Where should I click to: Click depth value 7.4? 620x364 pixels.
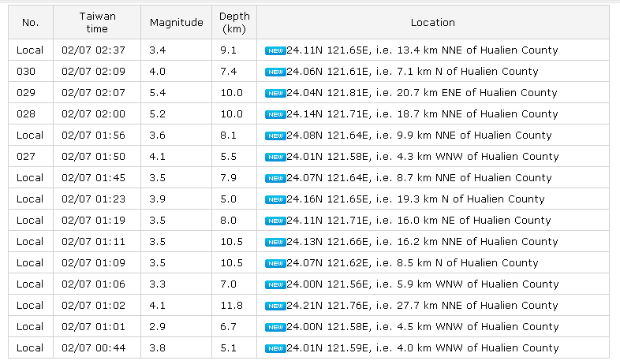pyautogui.click(x=228, y=72)
